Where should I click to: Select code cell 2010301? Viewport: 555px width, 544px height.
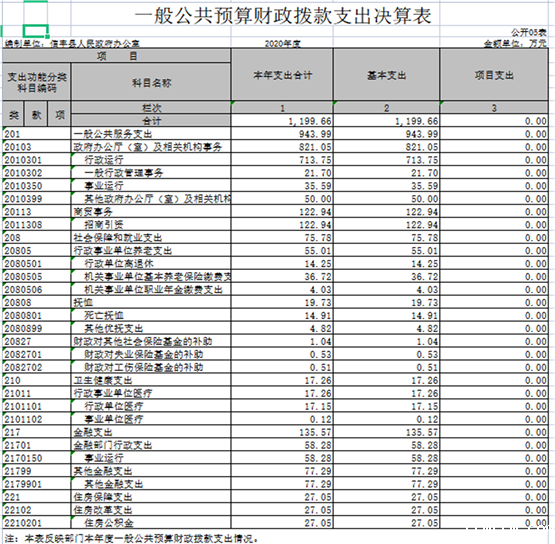[x=37, y=160]
